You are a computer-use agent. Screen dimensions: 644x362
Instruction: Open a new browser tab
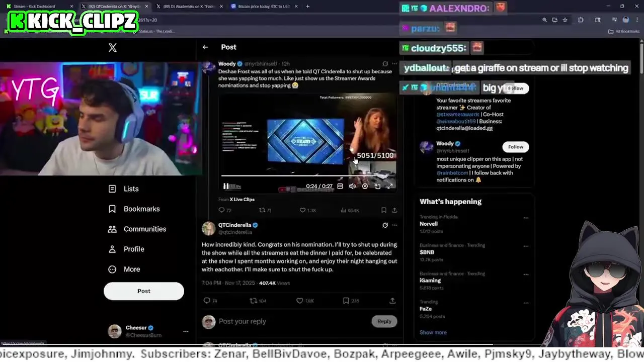tap(307, 7)
